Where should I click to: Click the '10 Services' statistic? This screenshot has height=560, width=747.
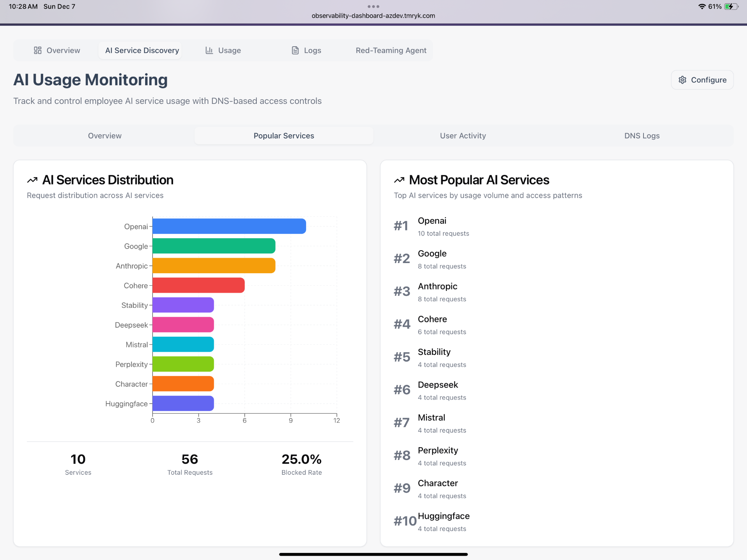pos(78,464)
